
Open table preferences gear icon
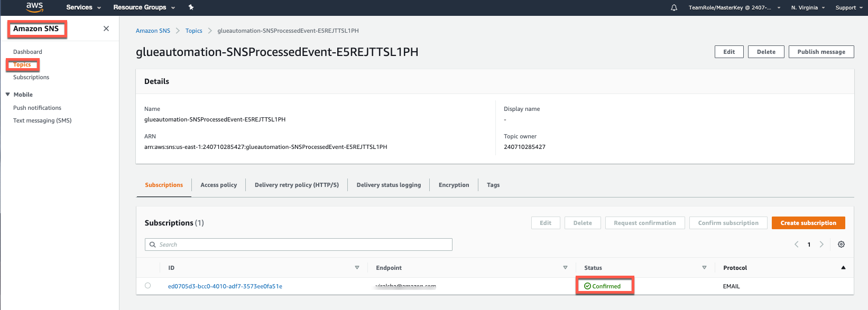(841, 245)
